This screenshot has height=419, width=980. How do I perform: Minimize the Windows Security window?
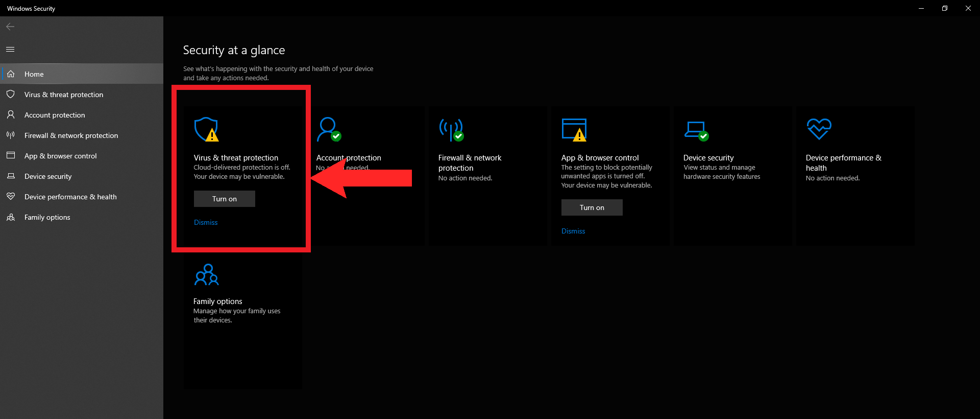tap(921, 8)
